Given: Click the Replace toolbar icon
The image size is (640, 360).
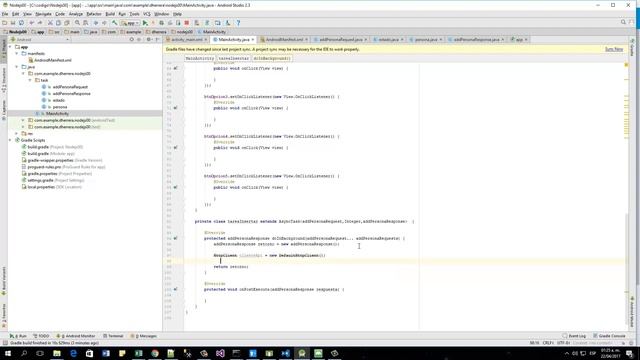Looking at the screenshot, I should coord(85,23).
